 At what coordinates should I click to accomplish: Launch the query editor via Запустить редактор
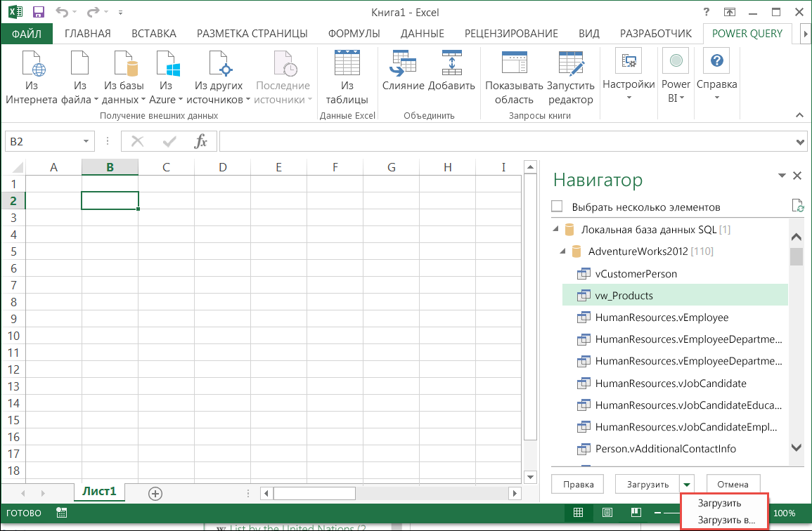[570, 65]
